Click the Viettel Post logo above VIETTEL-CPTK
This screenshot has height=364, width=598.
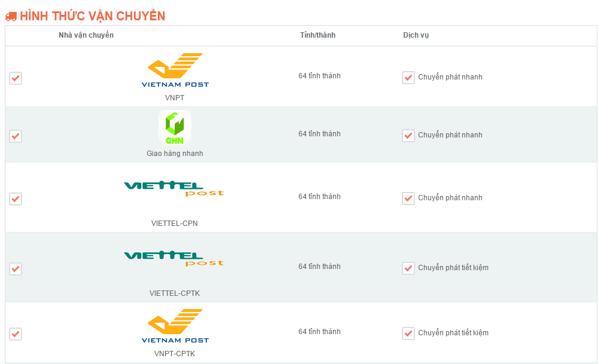(x=174, y=258)
